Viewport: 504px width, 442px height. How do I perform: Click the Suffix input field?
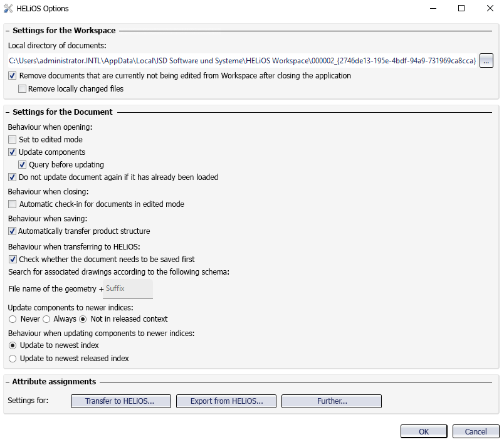point(128,288)
